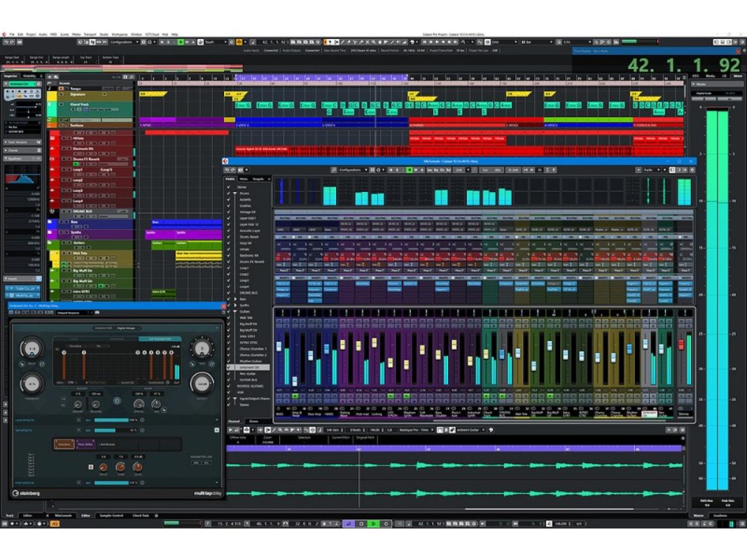
Task: Click the Delay time knob in MultiTap Delay
Action: 31,349
